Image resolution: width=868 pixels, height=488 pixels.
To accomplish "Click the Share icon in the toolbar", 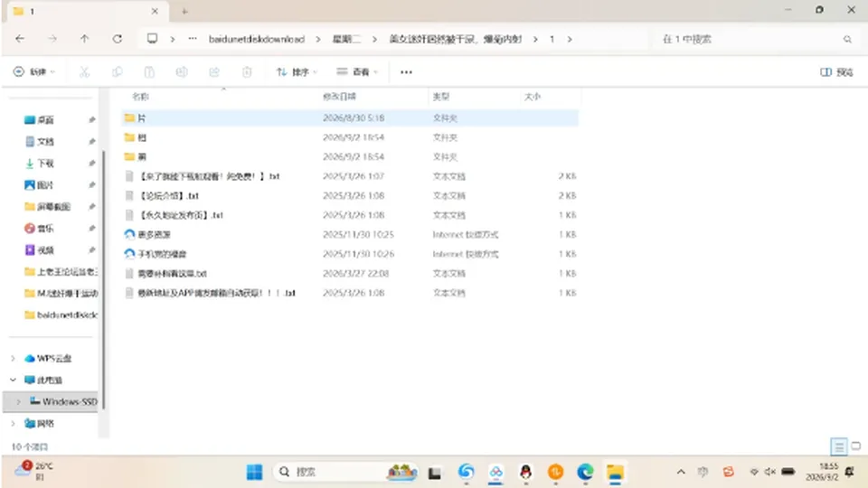I will [x=214, y=72].
